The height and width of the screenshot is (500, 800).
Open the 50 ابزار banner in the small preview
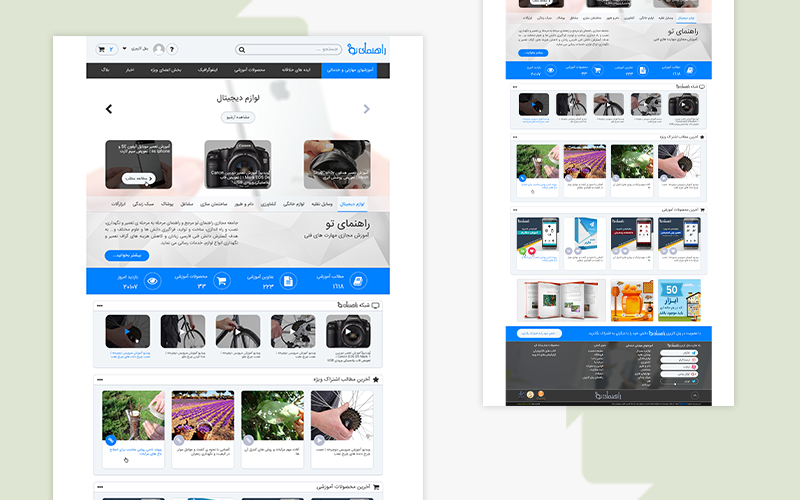click(679, 300)
